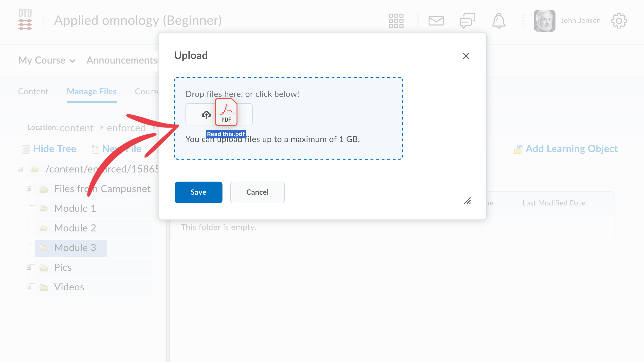Image resolution: width=644 pixels, height=362 pixels.
Task: Expand the Files from Campusnet folder
Action: click(29, 189)
